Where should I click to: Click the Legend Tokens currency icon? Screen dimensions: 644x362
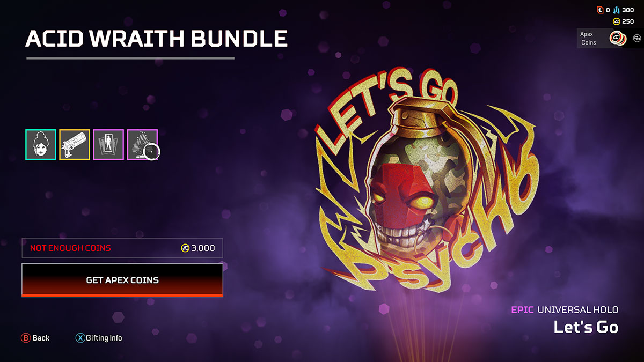point(600,10)
